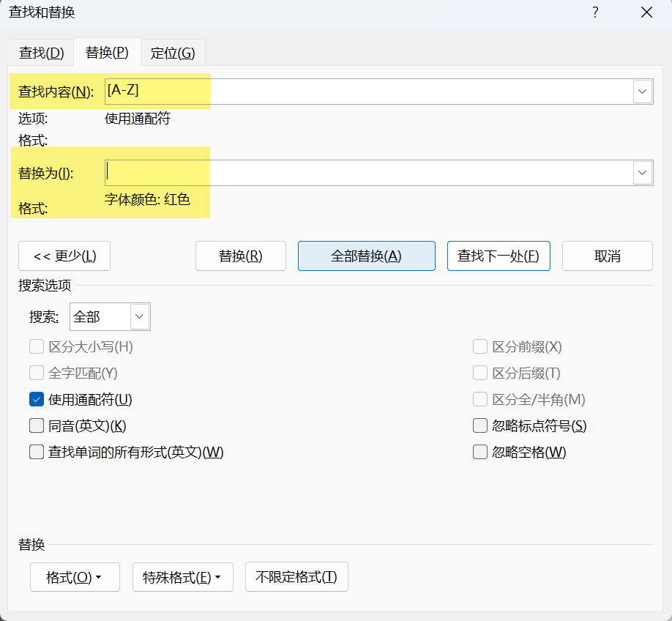The height and width of the screenshot is (621, 672).
Task: Click the 搜索选项 section label
Action: coord(45,285)
